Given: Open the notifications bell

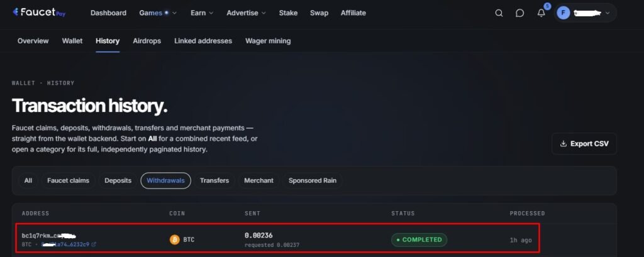Looking at the screenshot, I should [x=541, y=13].
